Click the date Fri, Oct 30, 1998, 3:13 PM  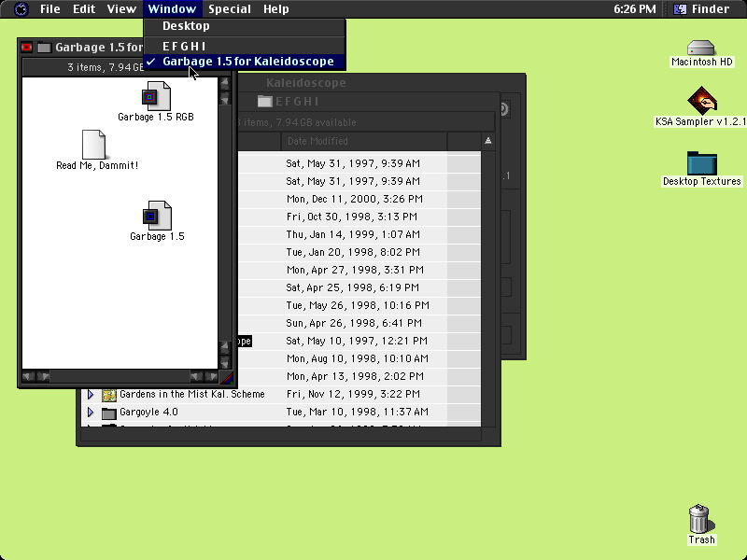[352, 217]
